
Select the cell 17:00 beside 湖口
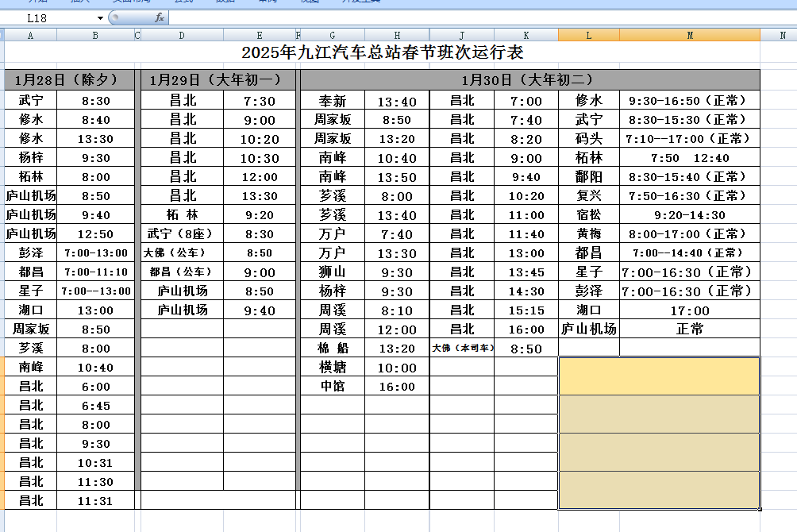[690, 310]
